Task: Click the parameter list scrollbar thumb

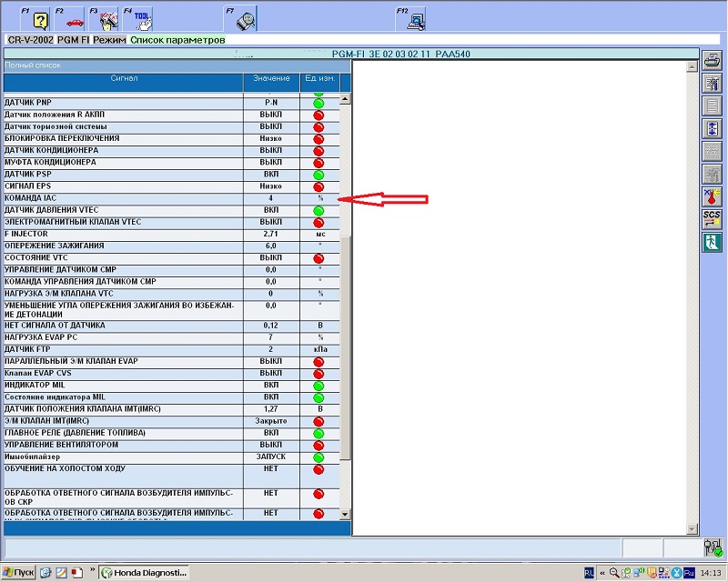Action: 345,348
